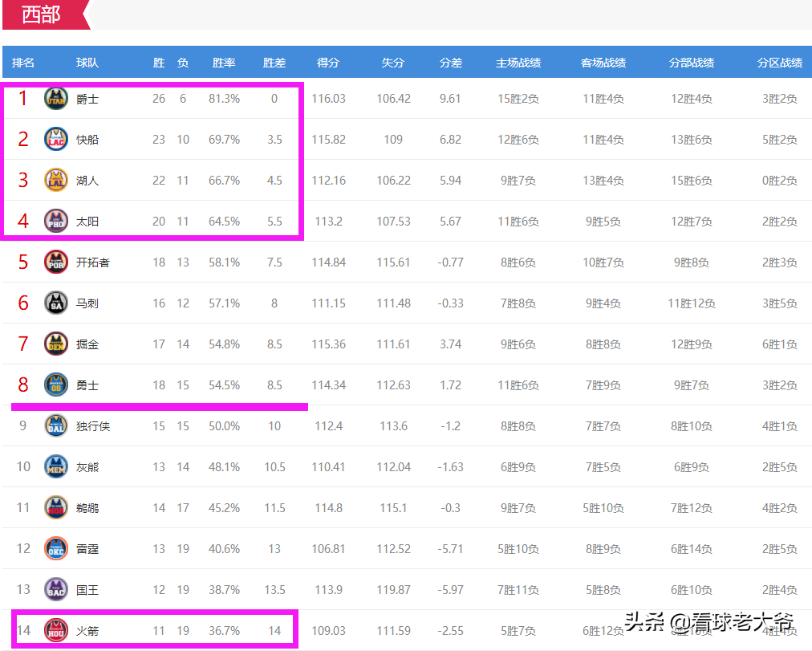Viewport: 812px width, 651px height.
Task: Expand the 客场战绩 column options
Action: [x=603, y=62]
